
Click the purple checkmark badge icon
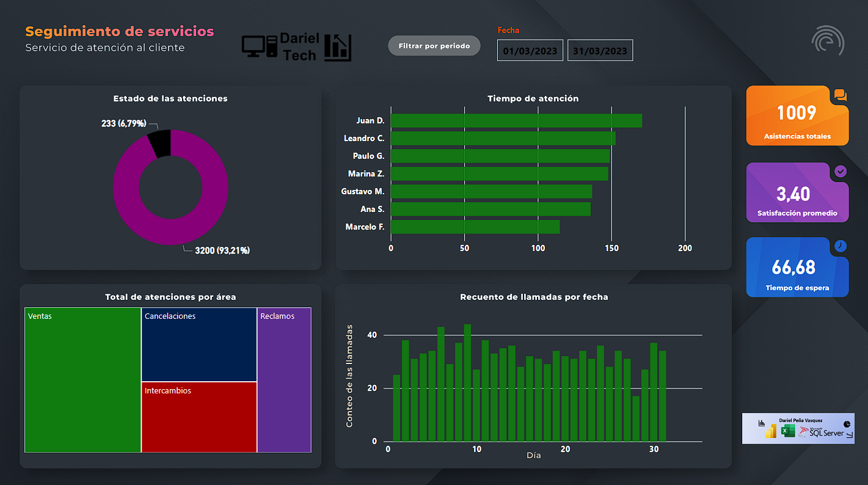point(841,172)
